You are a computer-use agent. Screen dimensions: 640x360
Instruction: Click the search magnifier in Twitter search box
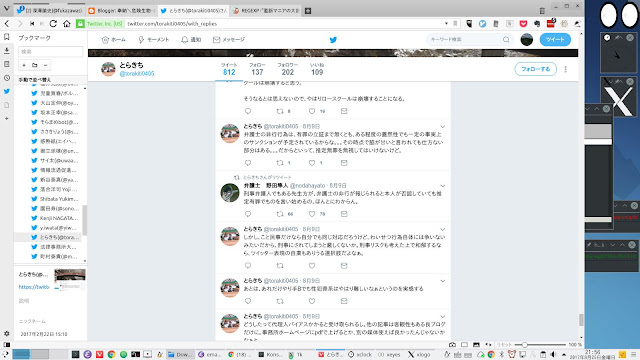506,40
